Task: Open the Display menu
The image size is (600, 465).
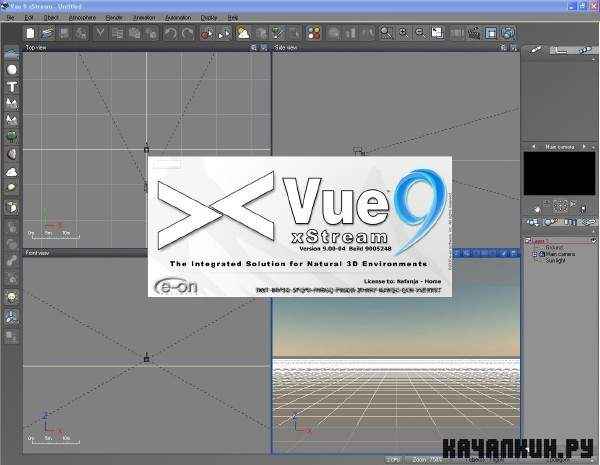Action: coord(209,18)
